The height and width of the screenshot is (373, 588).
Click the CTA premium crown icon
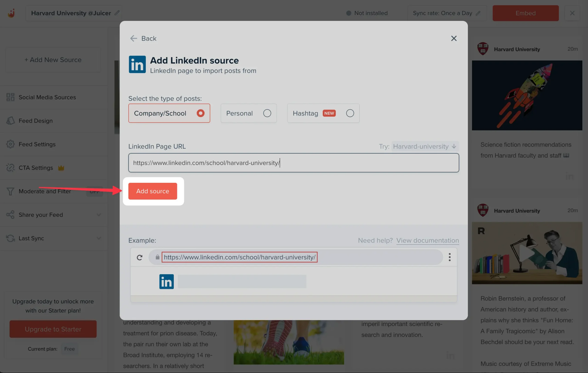pos(61,168)
